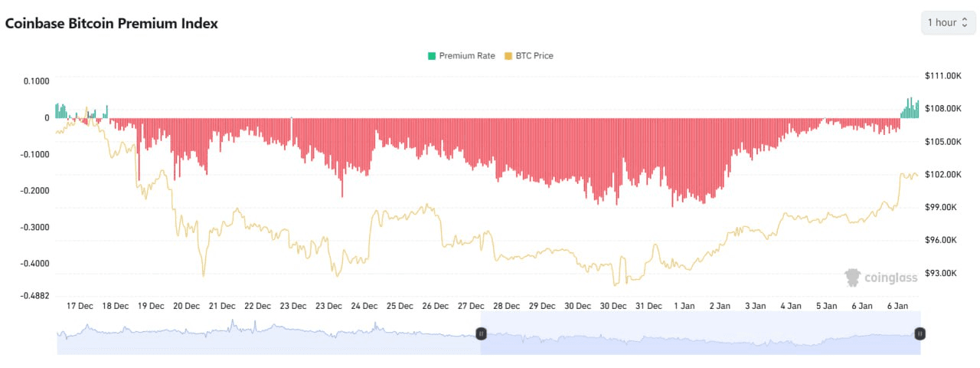Click the $96.00K price axis label
Viewport: 980px width, 368px height.
940,241
